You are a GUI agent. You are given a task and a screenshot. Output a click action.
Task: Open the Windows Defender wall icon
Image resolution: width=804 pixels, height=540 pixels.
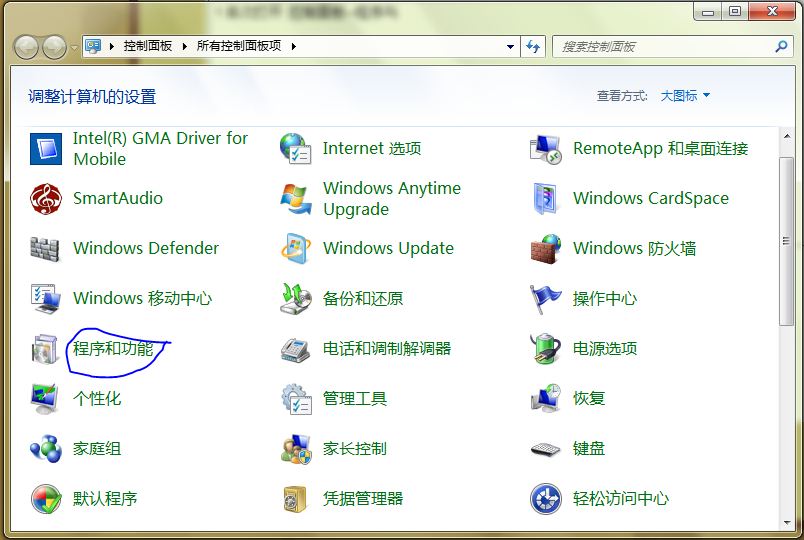(x=45, y=249)
